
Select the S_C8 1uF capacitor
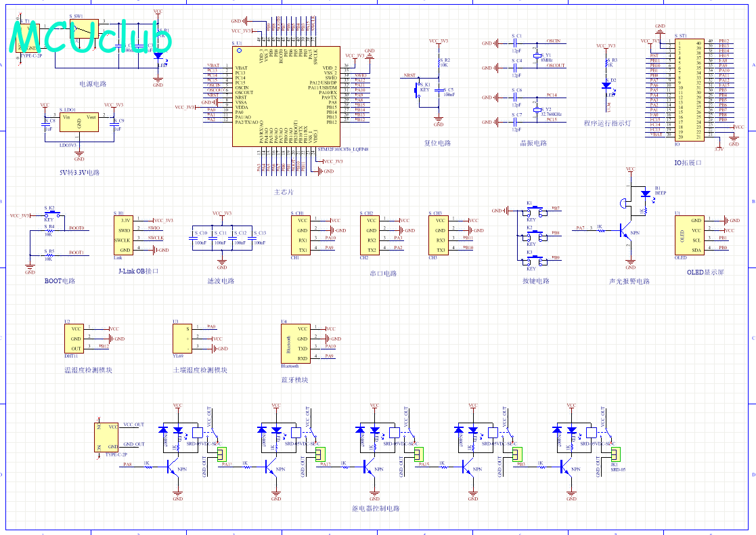click(x=45, y=124)
